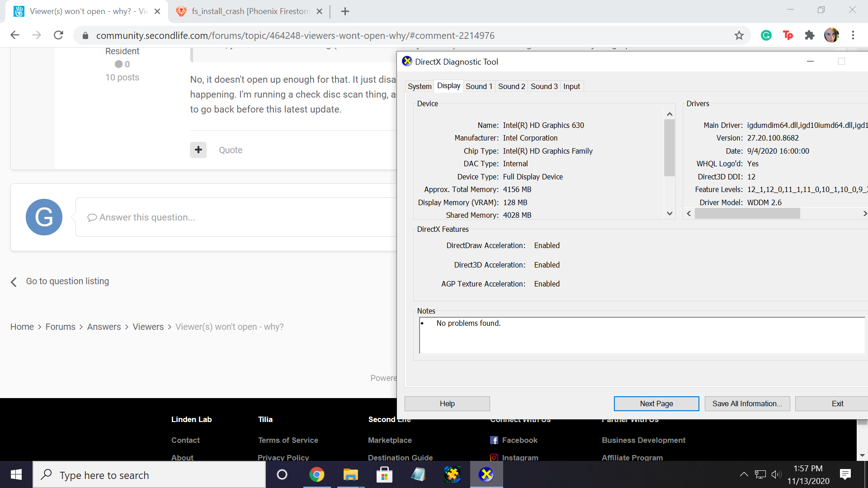Open Chrome's three-dot menu
Viewport: 868px width, 488px height.
[x=853, y=35]
